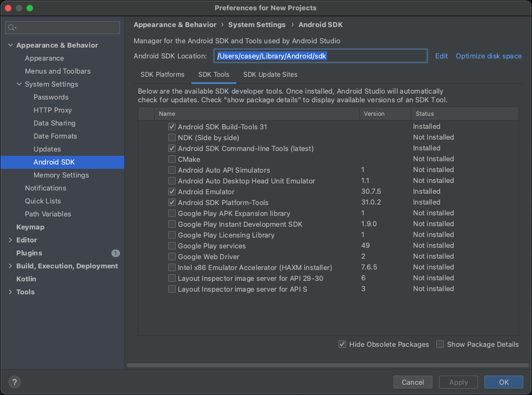The width and height of the screenshot is (532, 395).
Task: Select the Google Play services checkbox
Action: click(171, 246)
